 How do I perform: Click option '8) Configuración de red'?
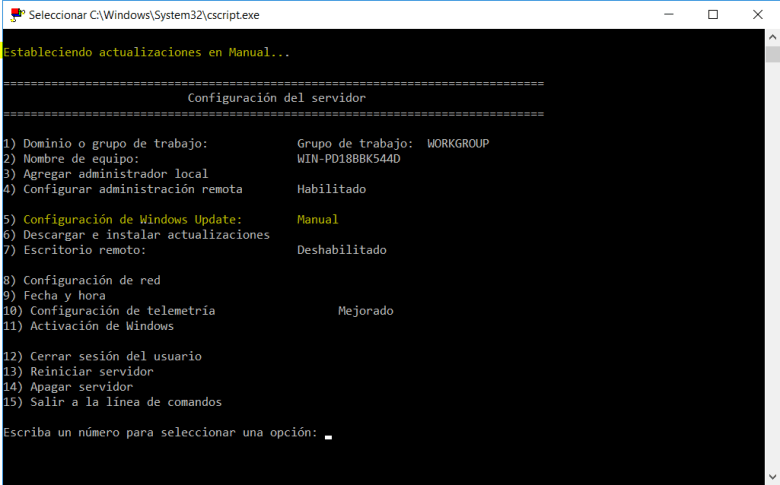[x=82, y=281]
